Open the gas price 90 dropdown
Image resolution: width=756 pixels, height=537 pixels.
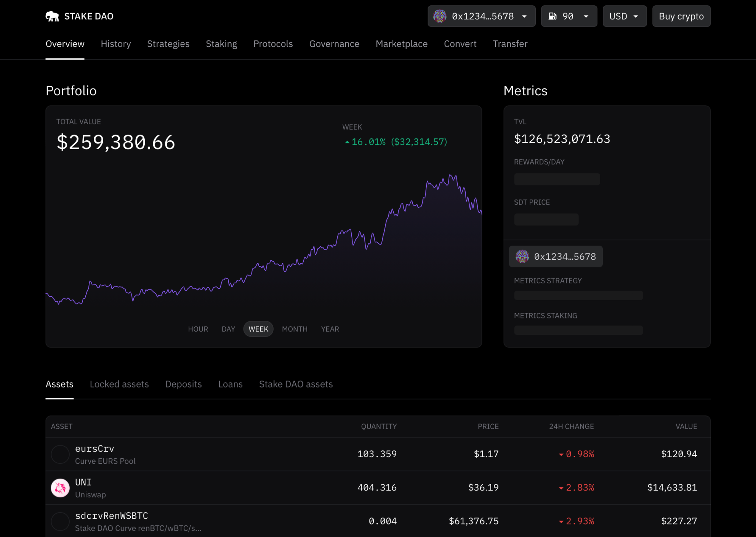point(569,16)
